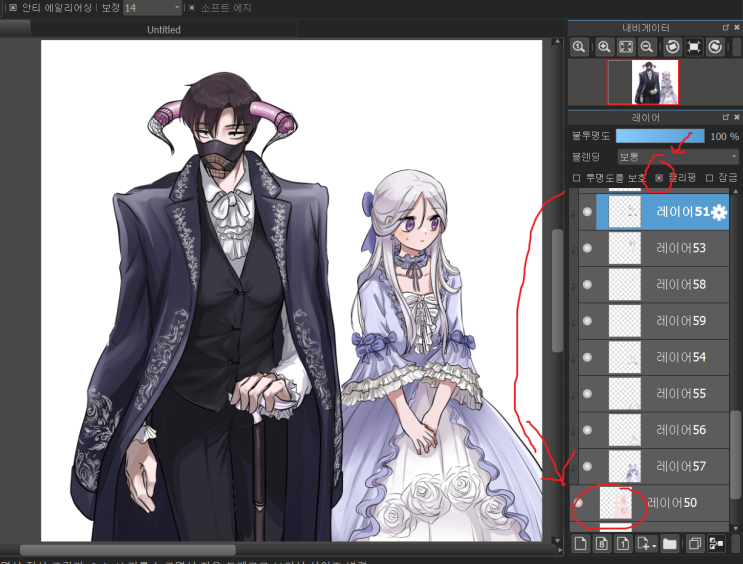Viewport: 743px width, 564px height.
Task: Close the 레이어 panel
Action: coord(737,117)
